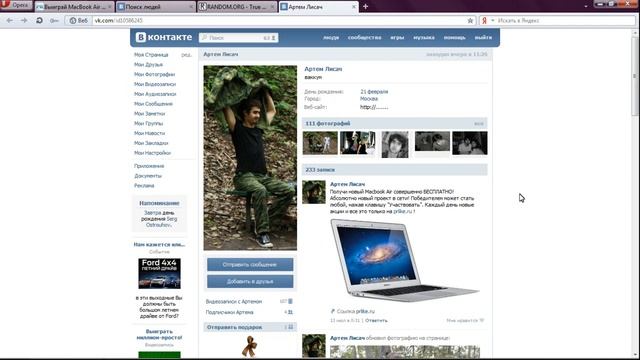The width and height of the screenshot is (640, 360).
Task: Open the Opera password wand key icon
Action: click(54, 20)
